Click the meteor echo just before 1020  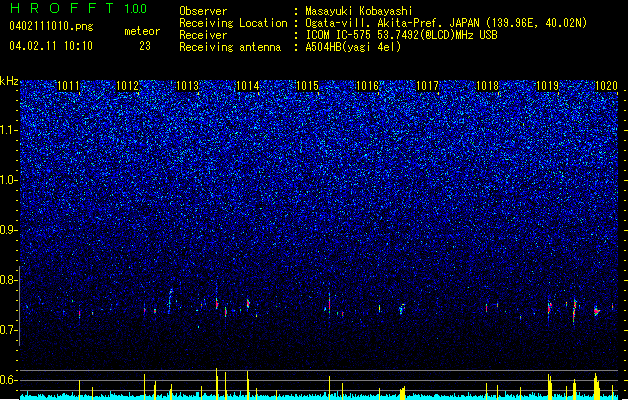(x=597, y=311)
